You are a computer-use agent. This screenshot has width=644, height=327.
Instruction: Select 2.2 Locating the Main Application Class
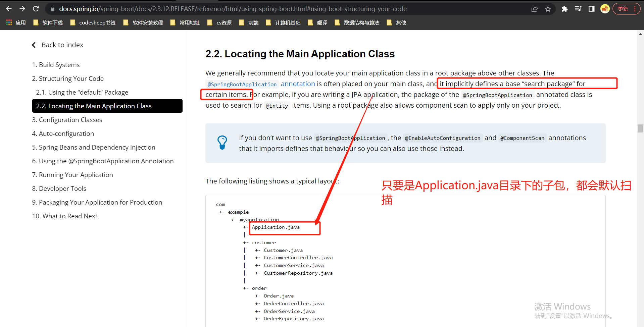pos(107,106)
